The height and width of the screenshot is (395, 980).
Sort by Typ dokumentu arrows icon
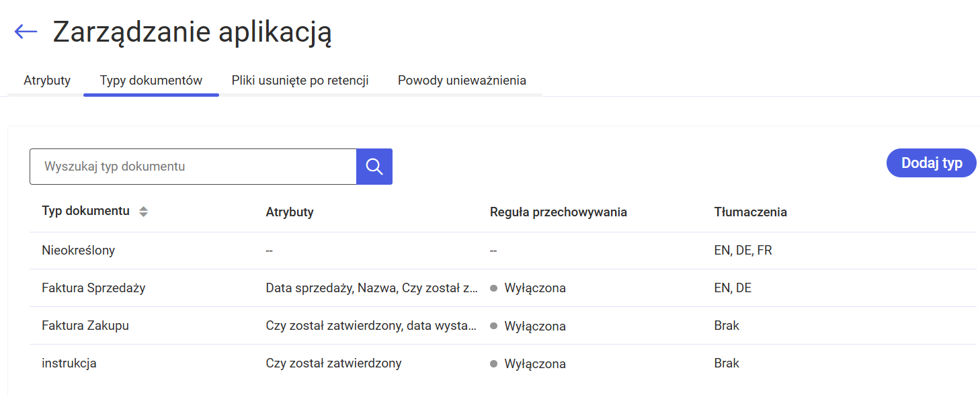143,212
